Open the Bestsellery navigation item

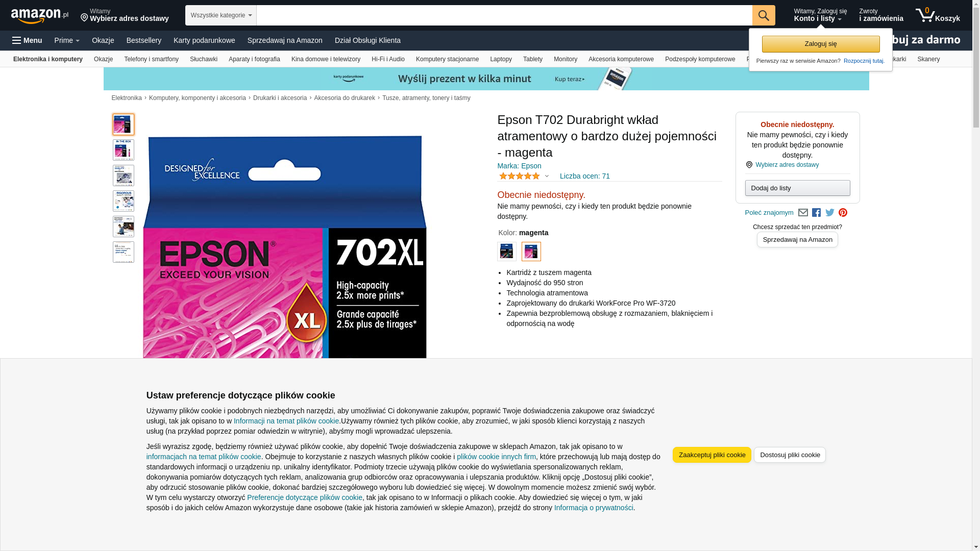[x=144, y=40]
